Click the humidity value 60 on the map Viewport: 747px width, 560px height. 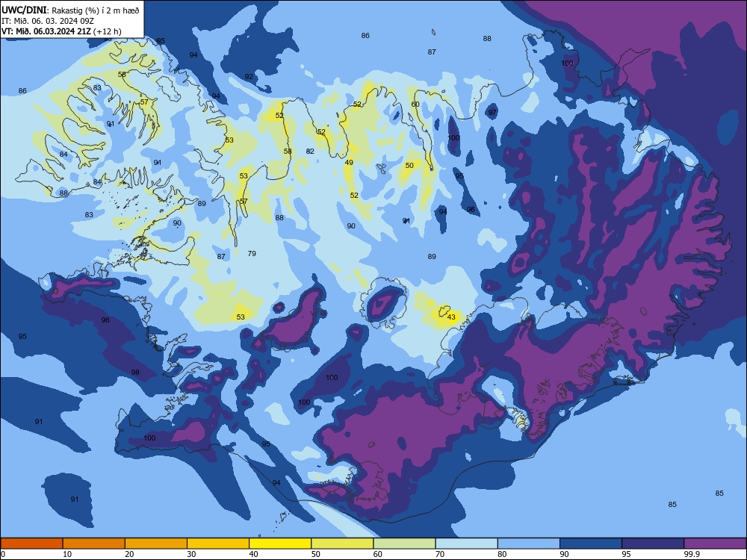point(415,105)
